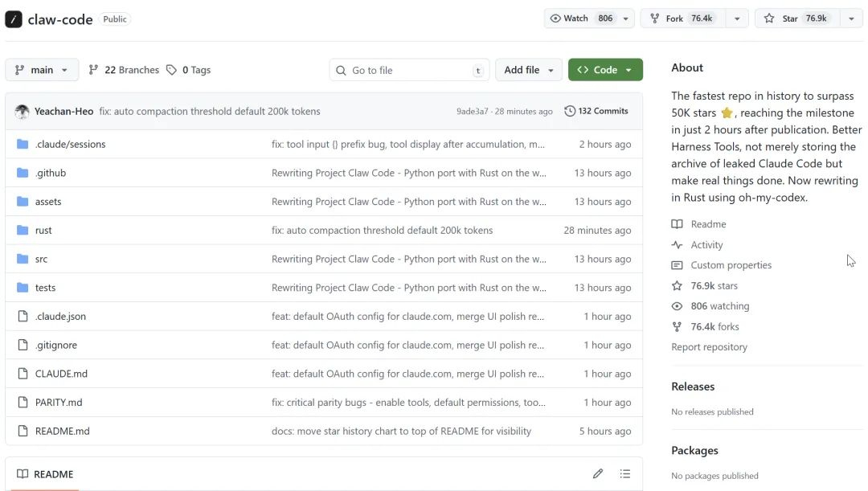Click the branches icon beside 22 Branches
Screen dimensions: 868x491
tap(94, 70)
